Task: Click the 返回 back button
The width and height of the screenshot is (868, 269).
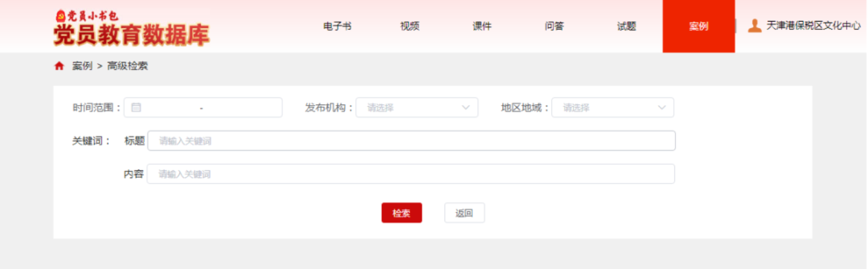Action: coord(464,213)
